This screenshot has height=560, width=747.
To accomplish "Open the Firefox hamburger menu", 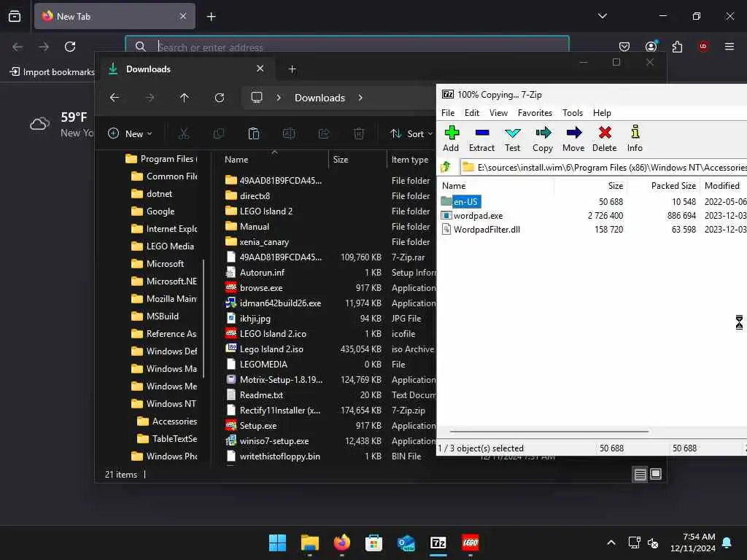I will pyautogui.click(x=729, y=47).
